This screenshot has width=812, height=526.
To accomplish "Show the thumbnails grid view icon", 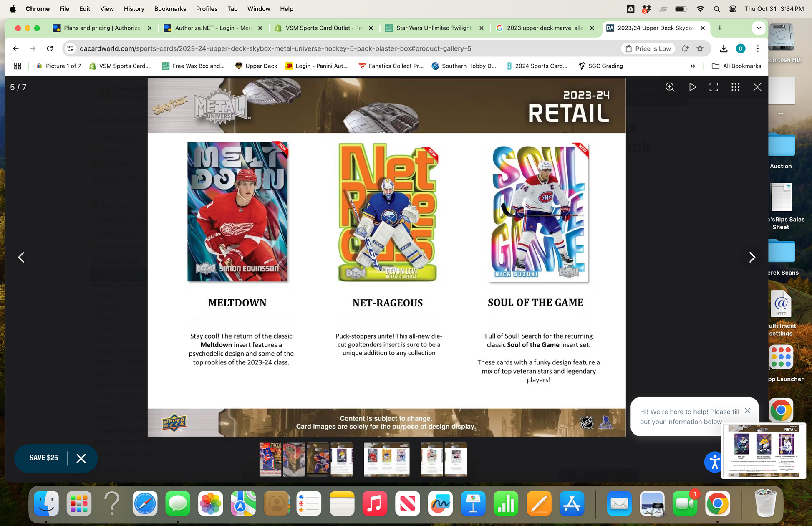I will (x=735, y=87).
